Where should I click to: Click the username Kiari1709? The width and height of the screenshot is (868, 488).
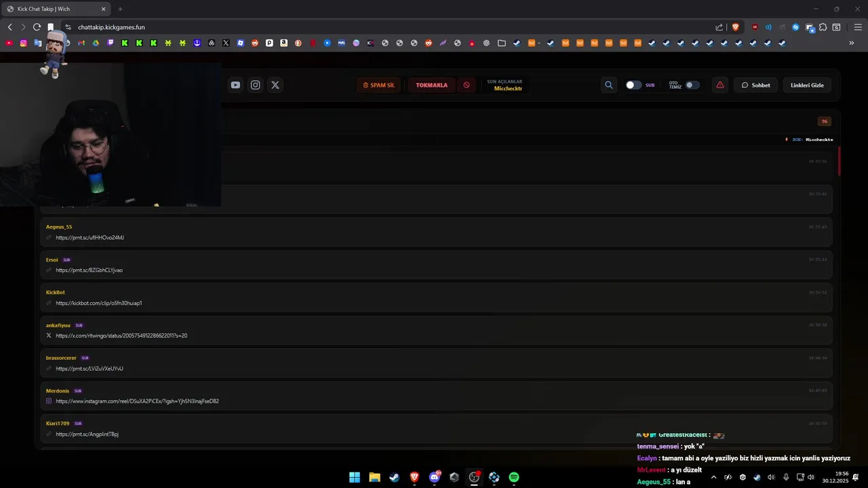pyautogui.click(x=58, y=423)
